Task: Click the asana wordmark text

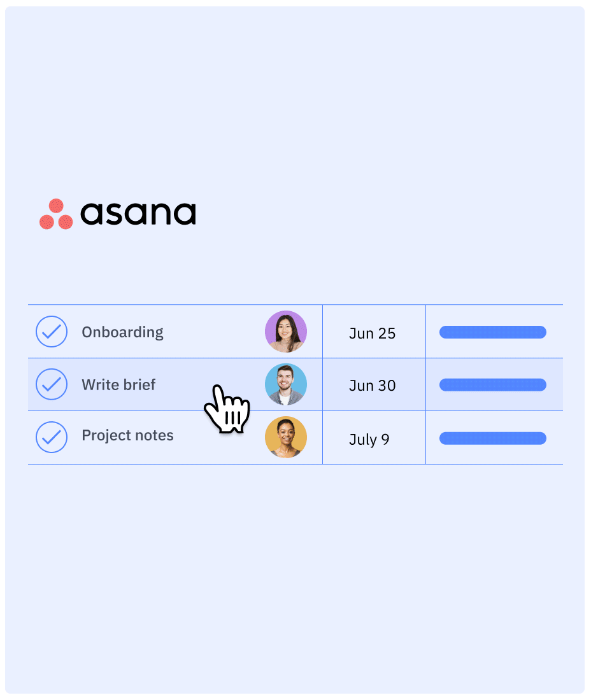Action: tap(138, 213)
